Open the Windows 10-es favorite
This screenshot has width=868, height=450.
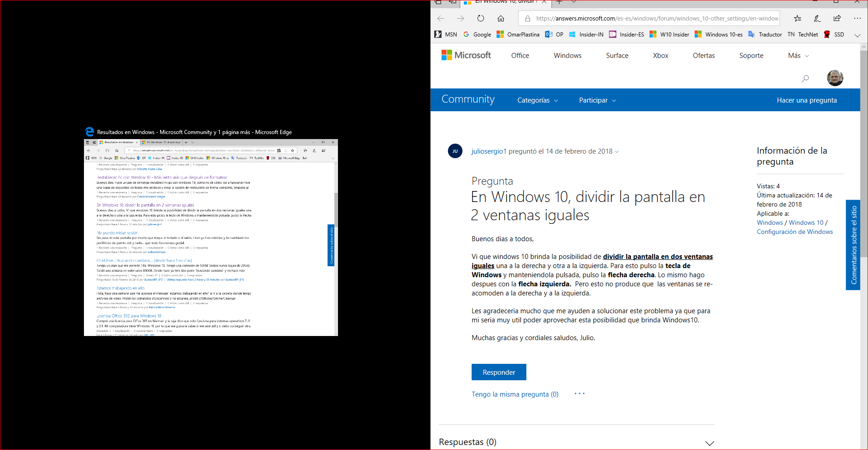point(718,35)
